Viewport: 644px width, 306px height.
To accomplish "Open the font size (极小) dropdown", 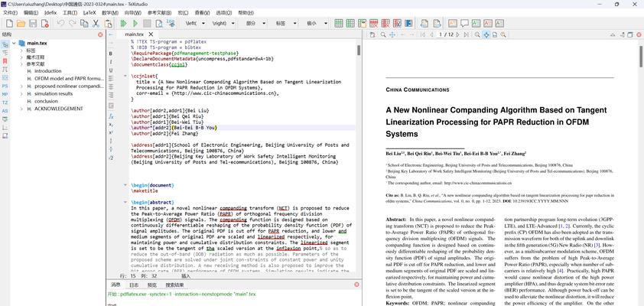I will [x=326, y=24].
